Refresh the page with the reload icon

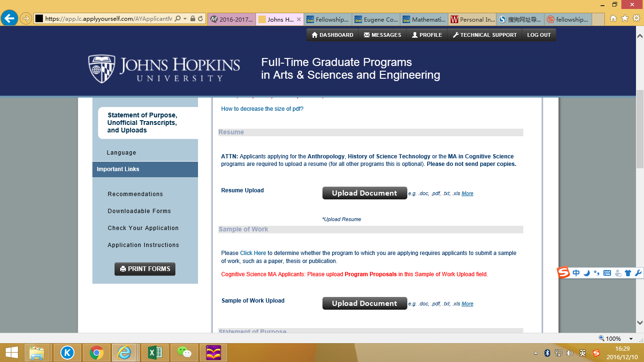(x=200, y=19)
